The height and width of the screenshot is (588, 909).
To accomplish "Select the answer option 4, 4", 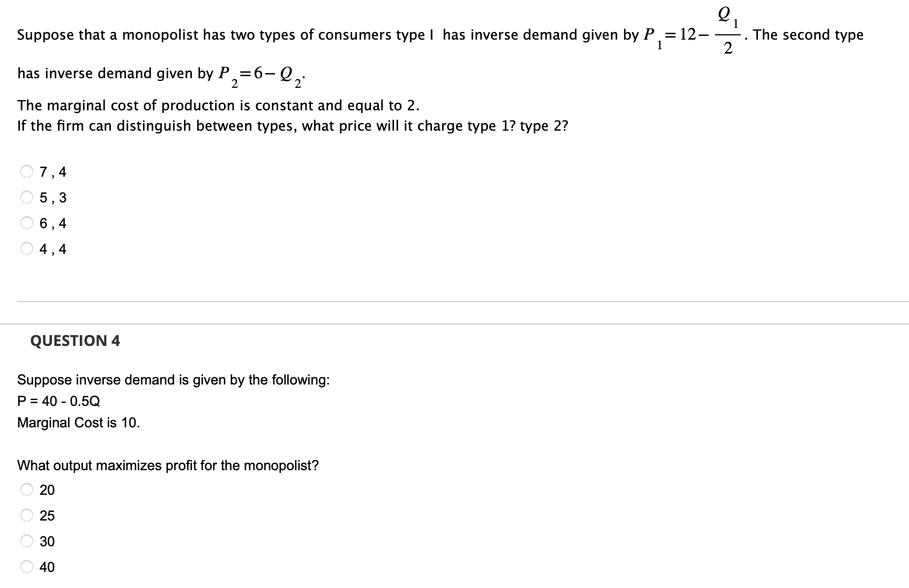I will pos(26,248).
